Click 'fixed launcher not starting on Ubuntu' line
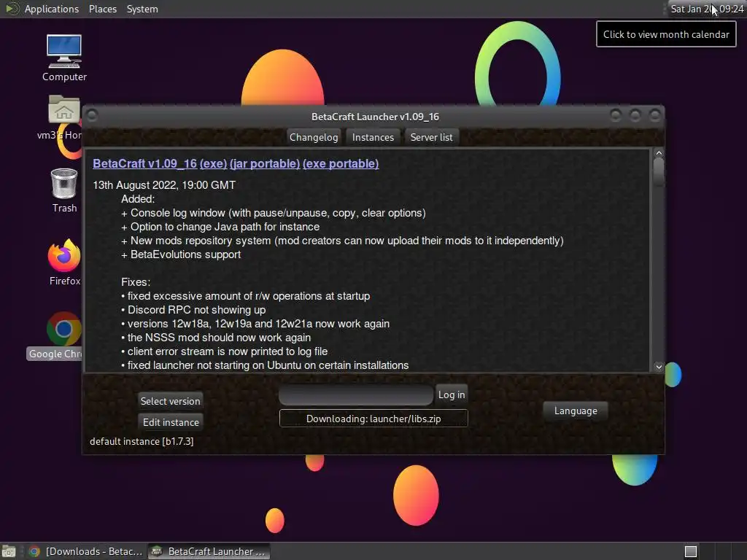Viewport: 747px width, 560px height. click(265, 365)
